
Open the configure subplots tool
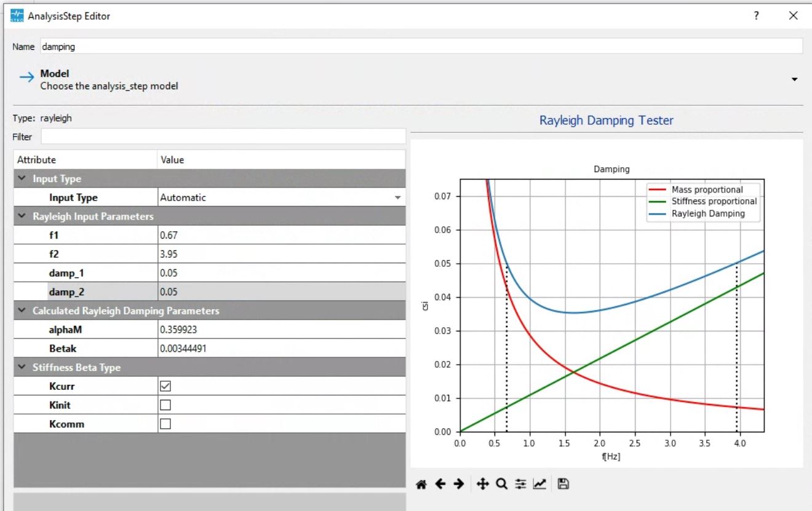(x=520, y=485)
